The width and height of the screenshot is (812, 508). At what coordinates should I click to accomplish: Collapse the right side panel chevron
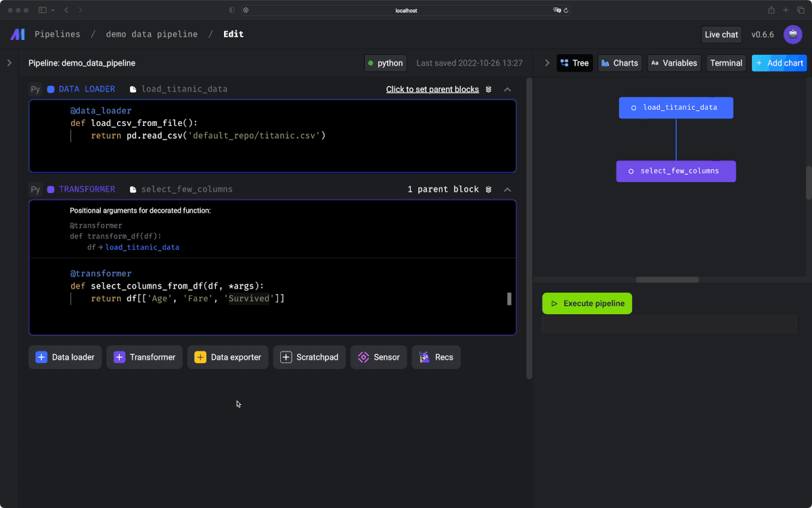tap(547, 63)
